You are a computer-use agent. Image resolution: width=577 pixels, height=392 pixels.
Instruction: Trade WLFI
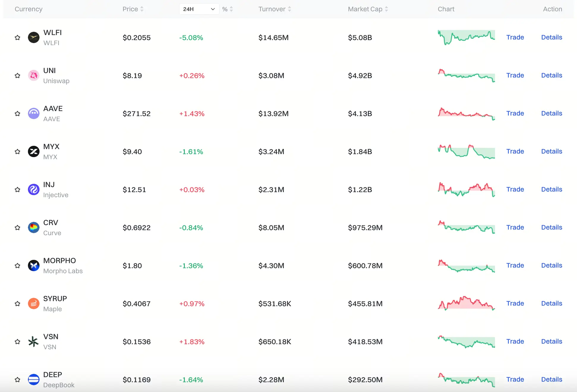coord(515,37)
